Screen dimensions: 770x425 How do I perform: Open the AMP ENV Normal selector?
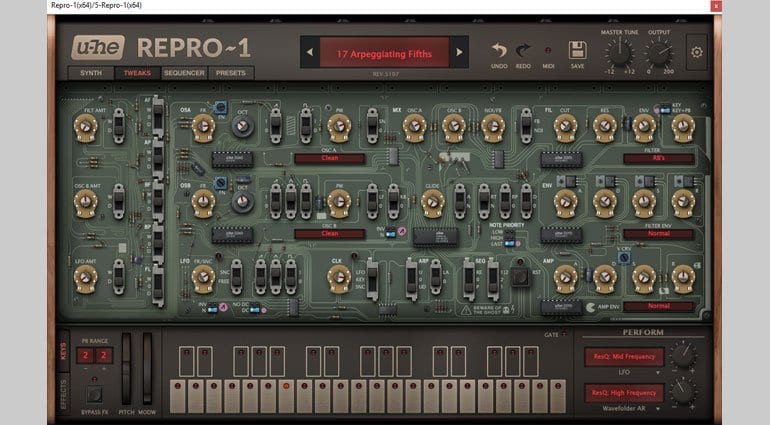[659, 306]
